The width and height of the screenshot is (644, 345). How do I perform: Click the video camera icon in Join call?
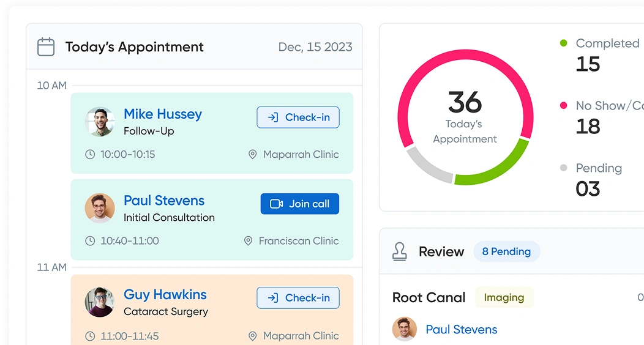point(276,204)
